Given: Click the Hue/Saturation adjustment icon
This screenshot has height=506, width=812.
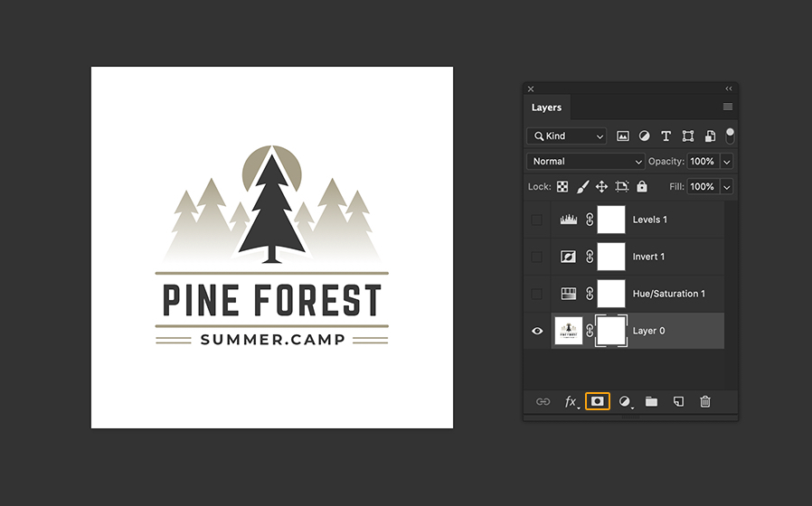Looking at the screenshot, I should (569, 294).
